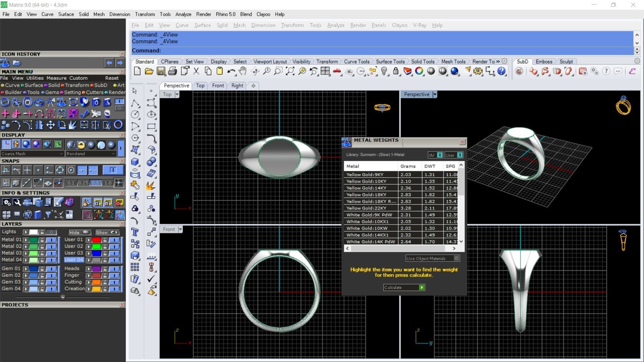
Task: Click the four-viewport layout icon
Action: click(x=325, y=71)
